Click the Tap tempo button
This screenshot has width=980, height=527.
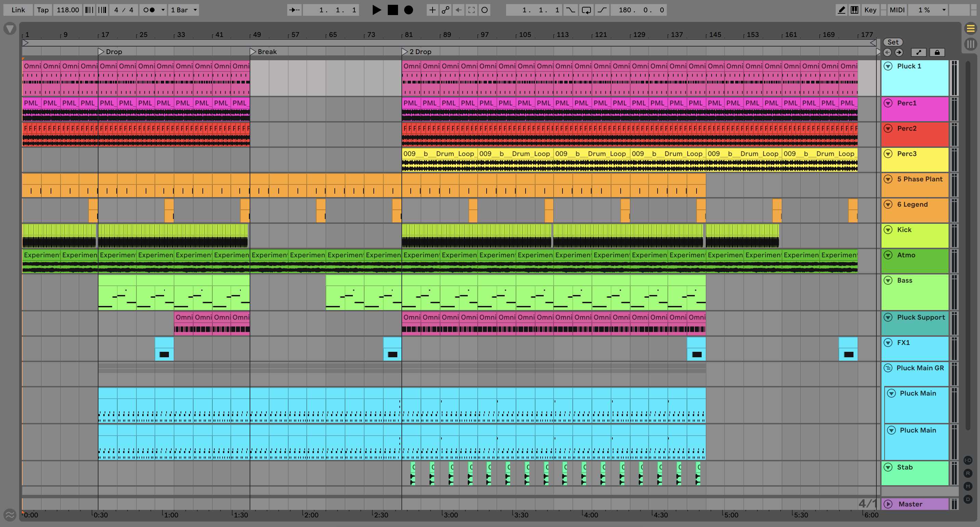pyautogui.click(x=43, y=10)
